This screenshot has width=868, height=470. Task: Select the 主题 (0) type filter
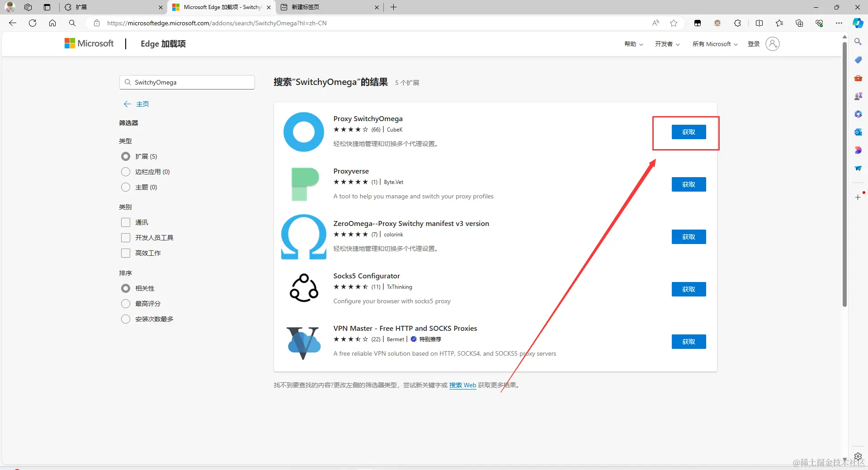pos(126,187)
